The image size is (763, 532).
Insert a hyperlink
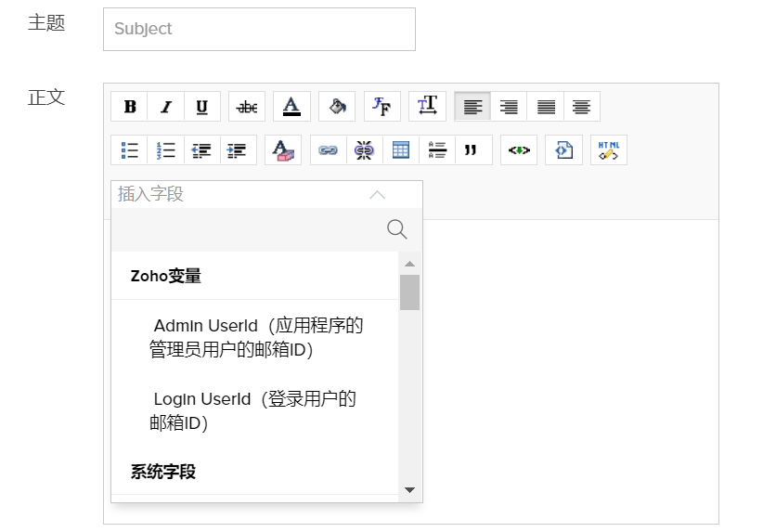[x=328, y=149]
